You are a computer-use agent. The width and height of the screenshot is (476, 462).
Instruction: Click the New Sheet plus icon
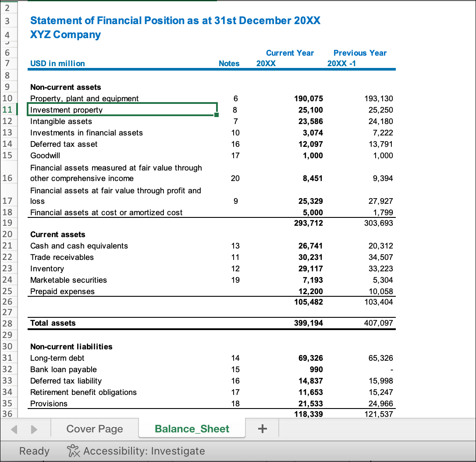tap(262, 429)
